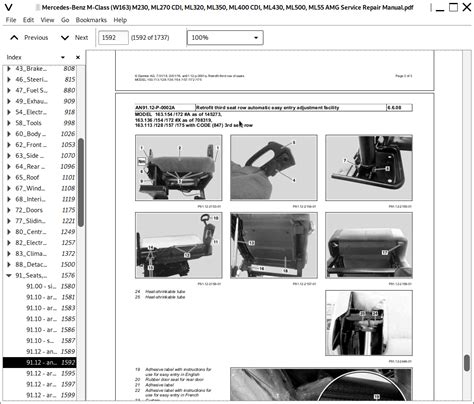Click the seat figure labeled 17
Screen dimensions: 474x404
(x=369, y=245)
